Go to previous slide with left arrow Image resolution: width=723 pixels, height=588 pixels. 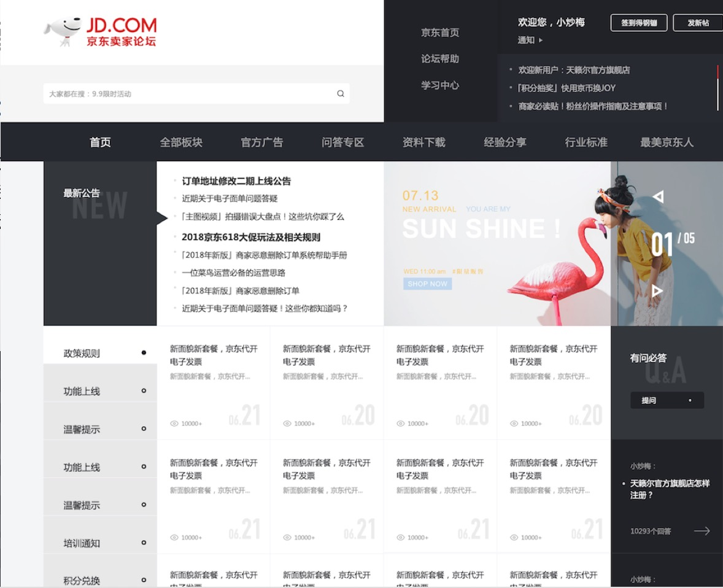coord(659,197)
